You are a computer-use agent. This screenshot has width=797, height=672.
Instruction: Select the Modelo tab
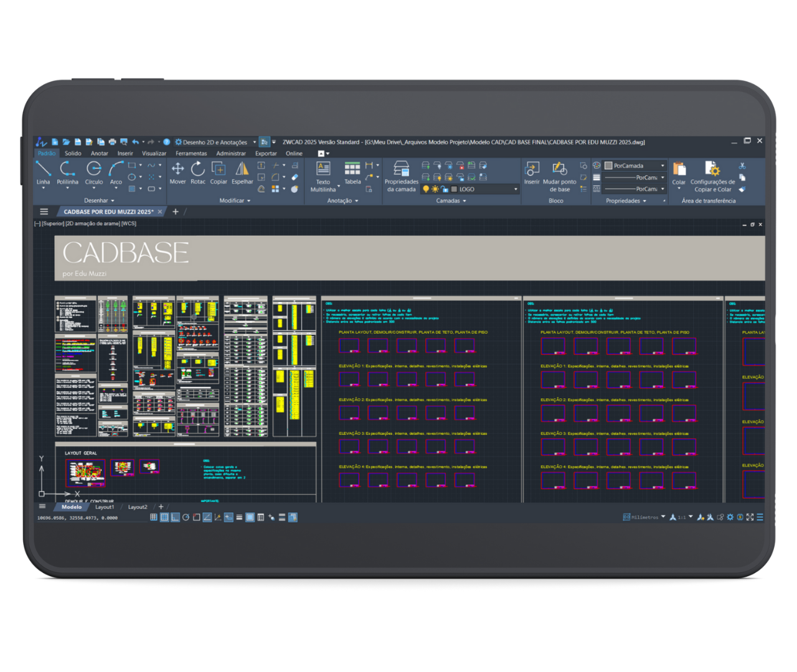pos(72,506)
